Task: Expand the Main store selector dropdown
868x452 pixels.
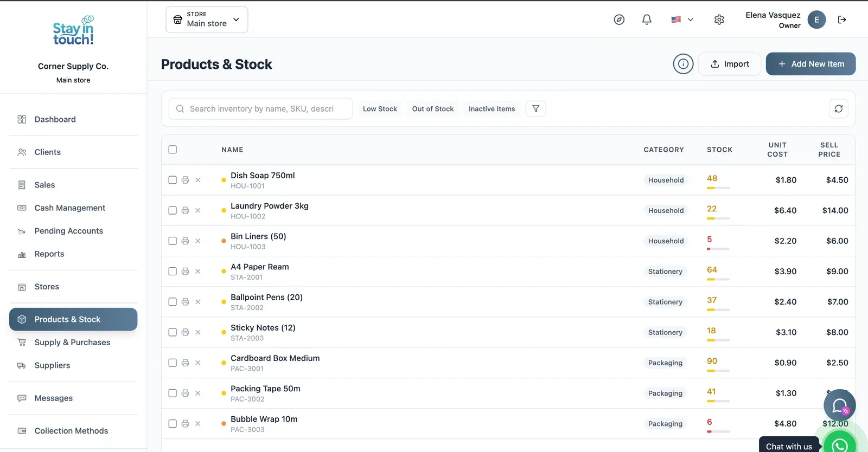Action: tap(207, 20)
